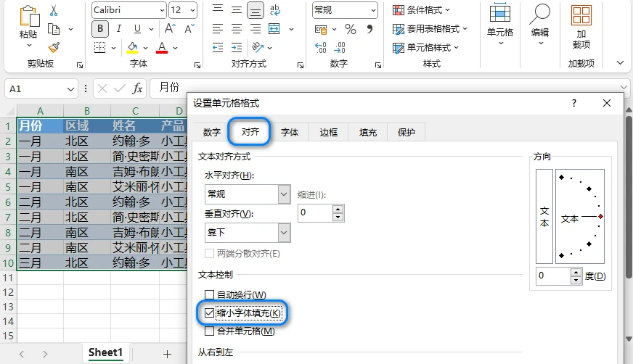Apply the yellow fill color bucket
The width and height of the screenshot is (633, 364).
132,48
